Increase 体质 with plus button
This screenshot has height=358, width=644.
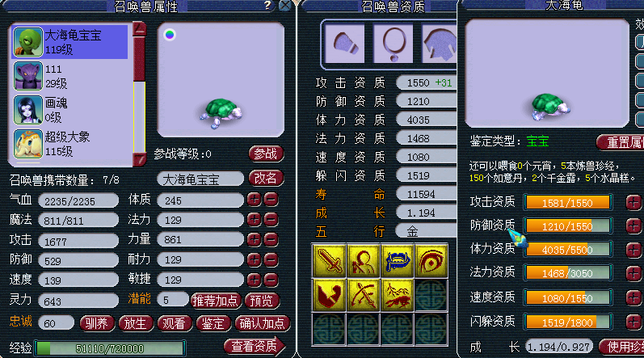click(x=254, y=200)
